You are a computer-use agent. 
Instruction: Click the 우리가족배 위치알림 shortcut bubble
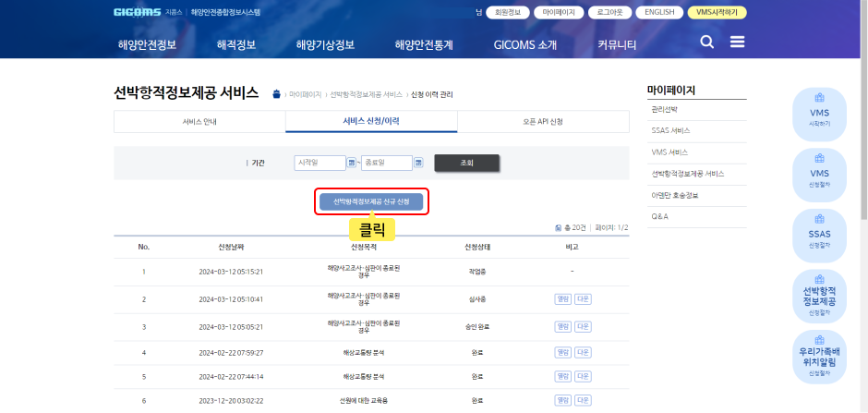819,358
